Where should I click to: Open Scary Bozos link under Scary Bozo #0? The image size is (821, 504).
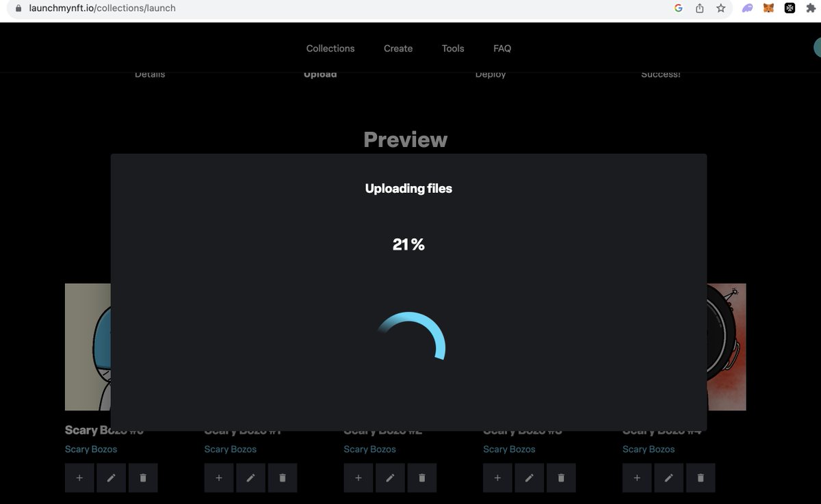point(91,449)
